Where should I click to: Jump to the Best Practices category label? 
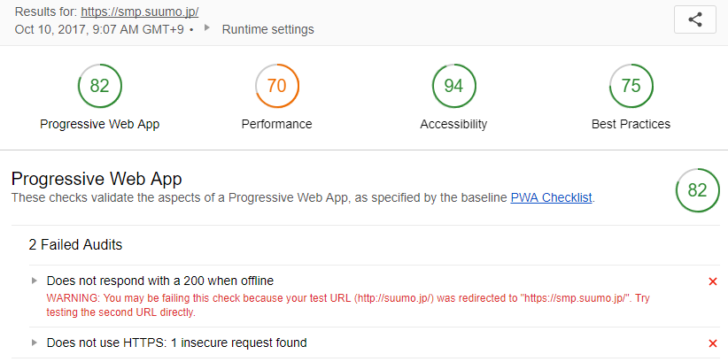(631, 124)
